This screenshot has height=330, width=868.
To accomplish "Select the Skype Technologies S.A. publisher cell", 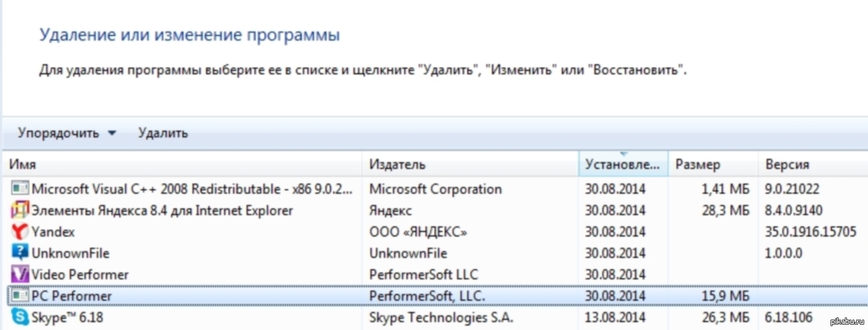I will [442, 318].
